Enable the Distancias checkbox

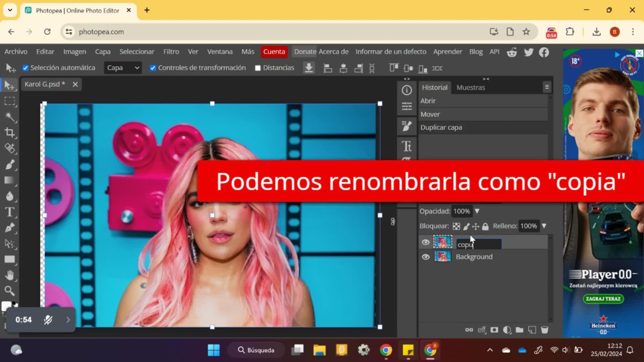click(x=258, y=68)
